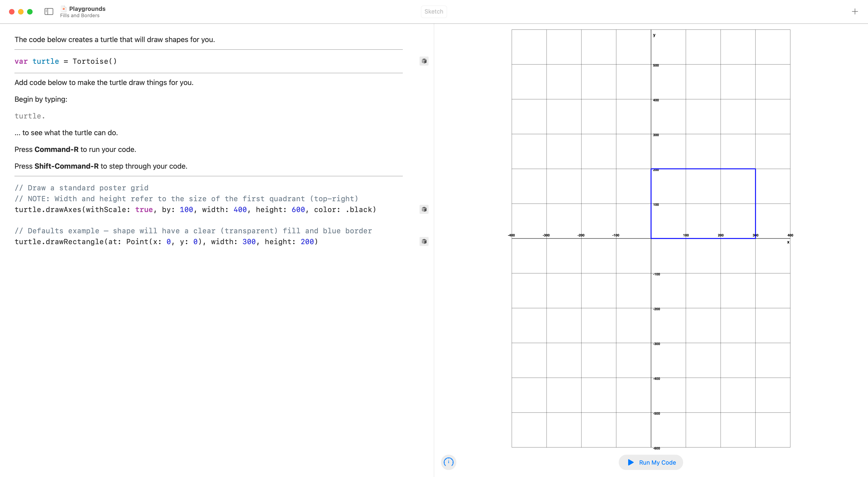
Task: Click the Tortoise() initializer text
Action: pyautogui.click(x=95, y=61)
